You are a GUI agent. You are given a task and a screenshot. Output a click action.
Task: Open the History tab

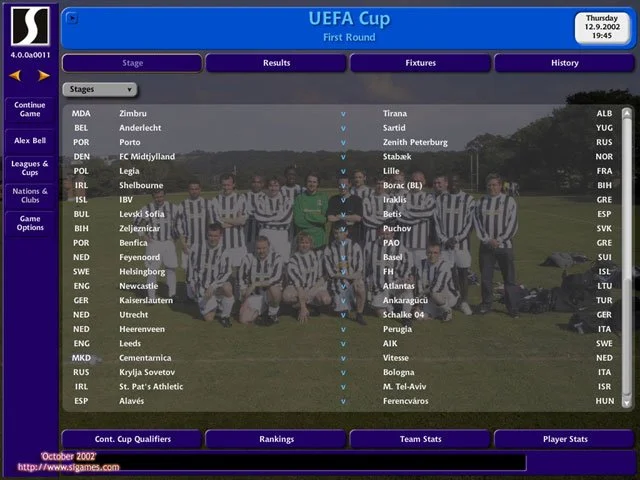[564, 63]
